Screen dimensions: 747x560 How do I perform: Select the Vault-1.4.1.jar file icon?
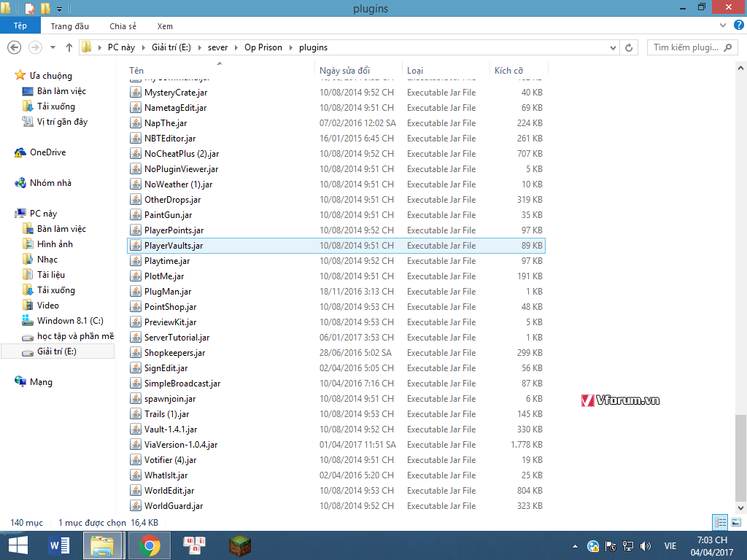(136, 429)
